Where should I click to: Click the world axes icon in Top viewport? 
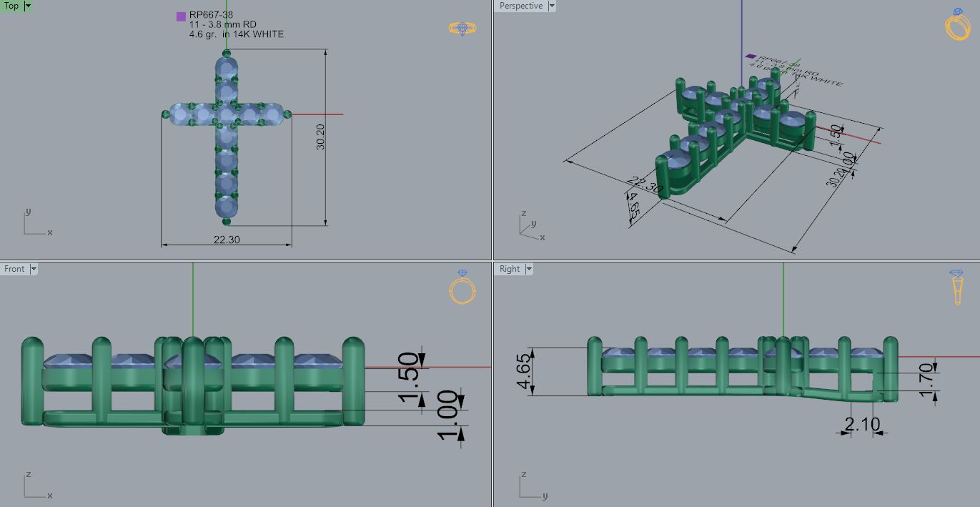click(37, 222)
